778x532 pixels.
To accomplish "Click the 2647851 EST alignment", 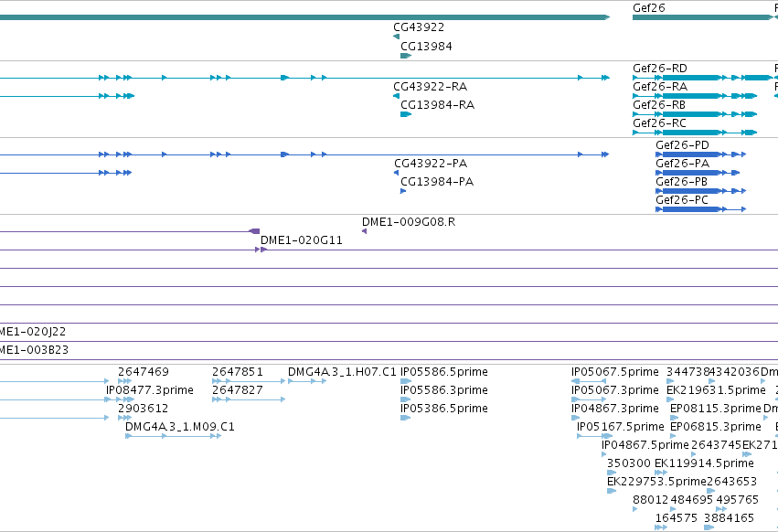I will pyautogui.click(x=249, y=381).
